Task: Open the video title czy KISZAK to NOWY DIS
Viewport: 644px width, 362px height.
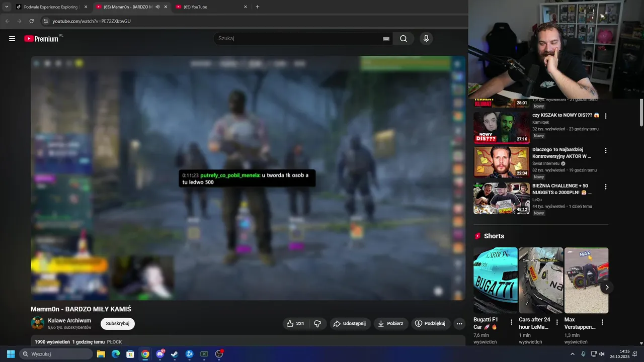Action: [566, 115]
